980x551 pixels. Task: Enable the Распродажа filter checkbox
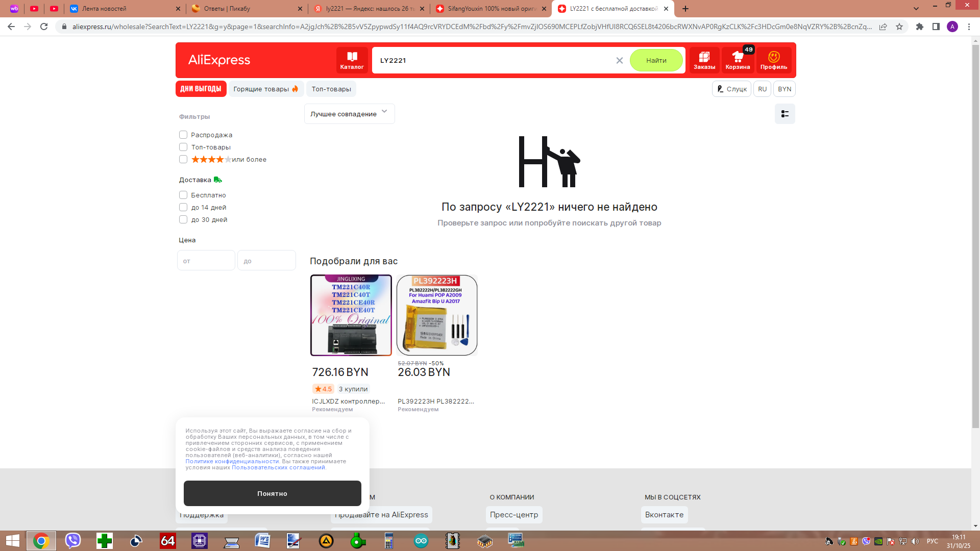(x=183, y=135)
